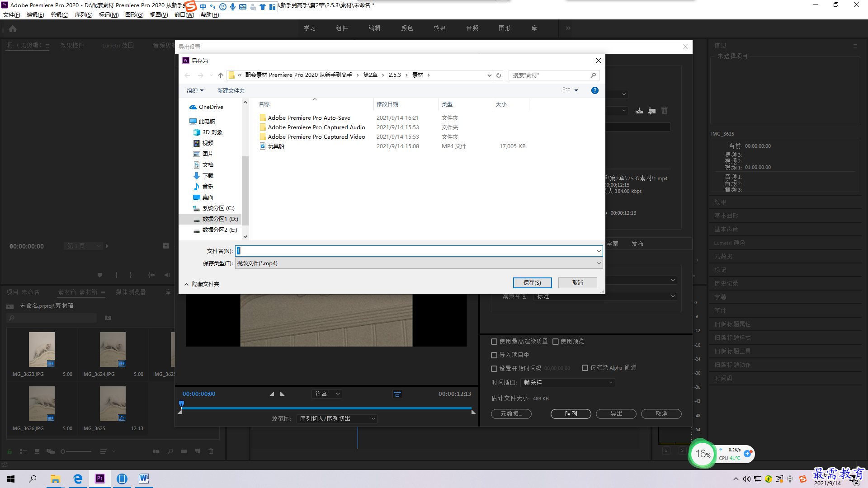Select the 系统分区 (C:) drive
Viewport: 868px width, 488px height.
click(218, 208)
